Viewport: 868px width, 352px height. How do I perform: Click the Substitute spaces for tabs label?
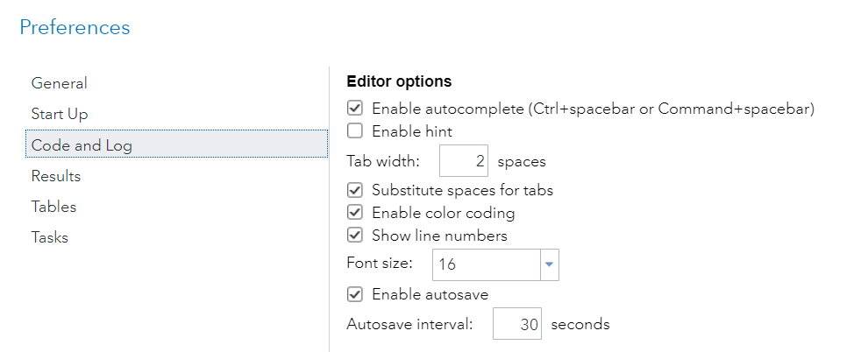(x=462, y=190)
